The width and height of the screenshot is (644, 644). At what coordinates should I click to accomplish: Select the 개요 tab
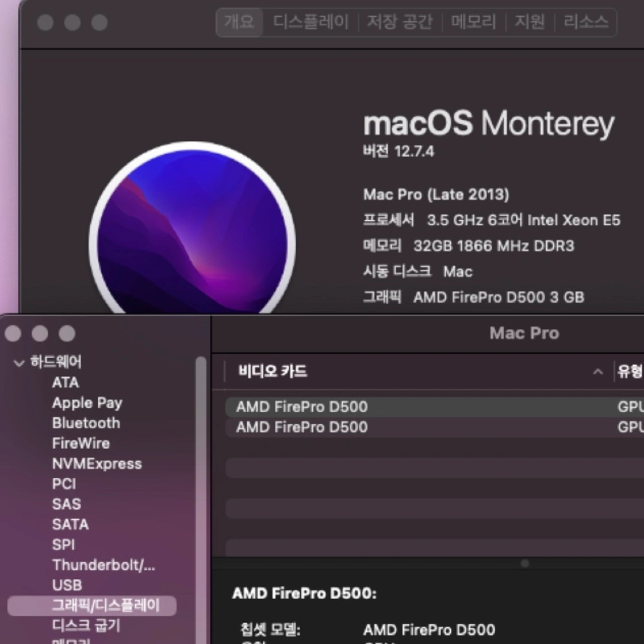[x=239, y=23]
